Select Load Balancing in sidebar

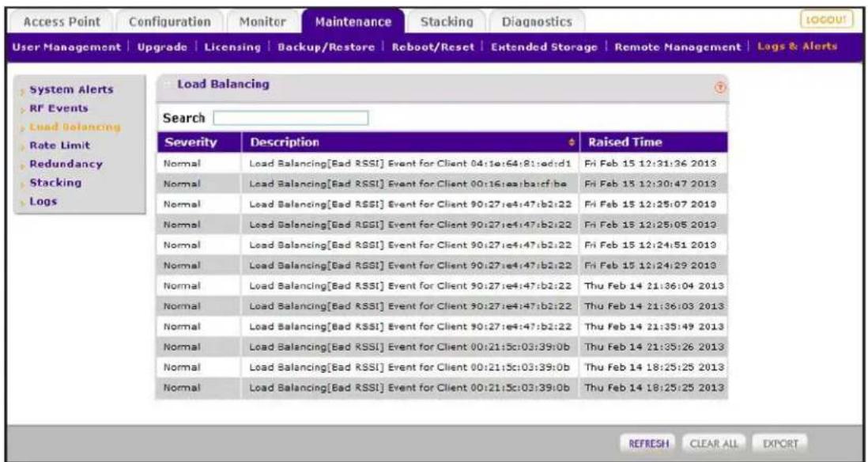pyautogui.click(x=75, y=127)
